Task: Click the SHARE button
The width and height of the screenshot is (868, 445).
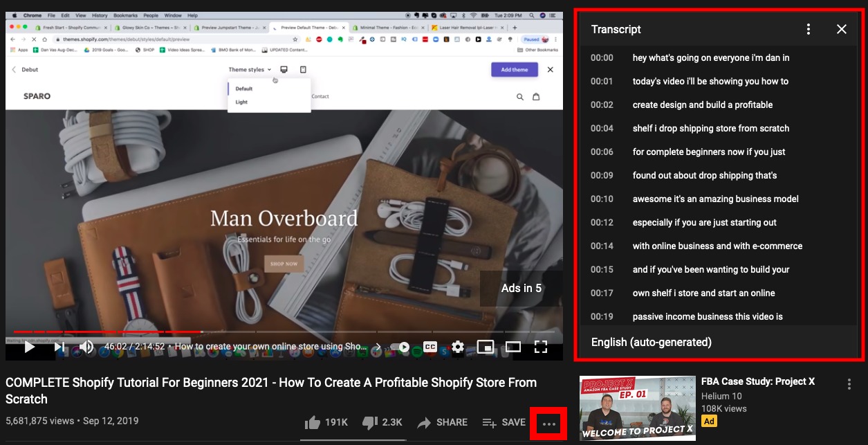Action: click(x=442, y=422)
